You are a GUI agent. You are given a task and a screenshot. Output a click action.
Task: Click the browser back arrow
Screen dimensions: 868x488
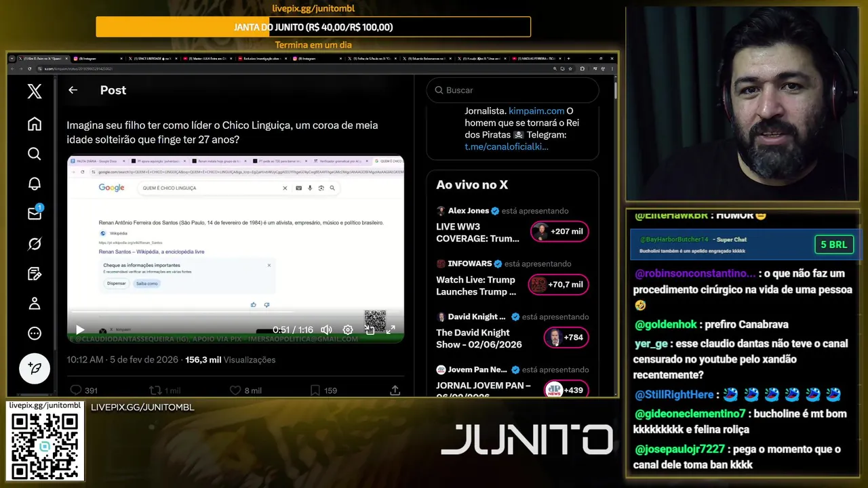click(12, 68)
